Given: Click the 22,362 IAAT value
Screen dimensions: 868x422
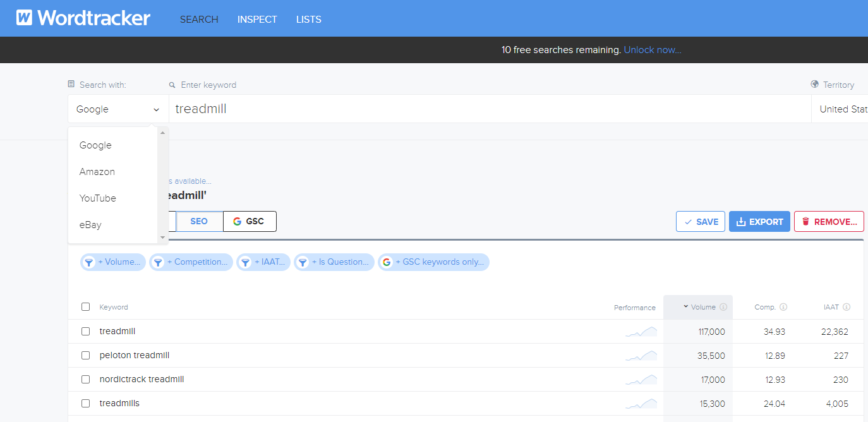Looking at the screenshot, I should click(x=835, y=332).
